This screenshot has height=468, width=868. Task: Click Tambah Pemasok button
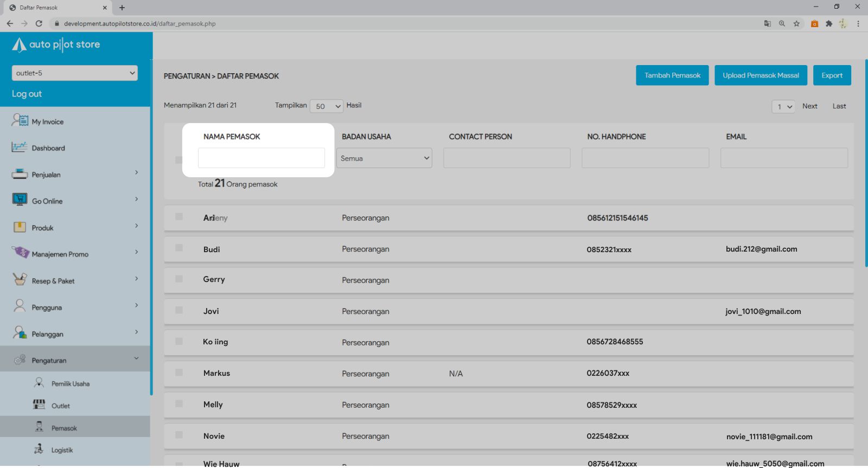672,75
